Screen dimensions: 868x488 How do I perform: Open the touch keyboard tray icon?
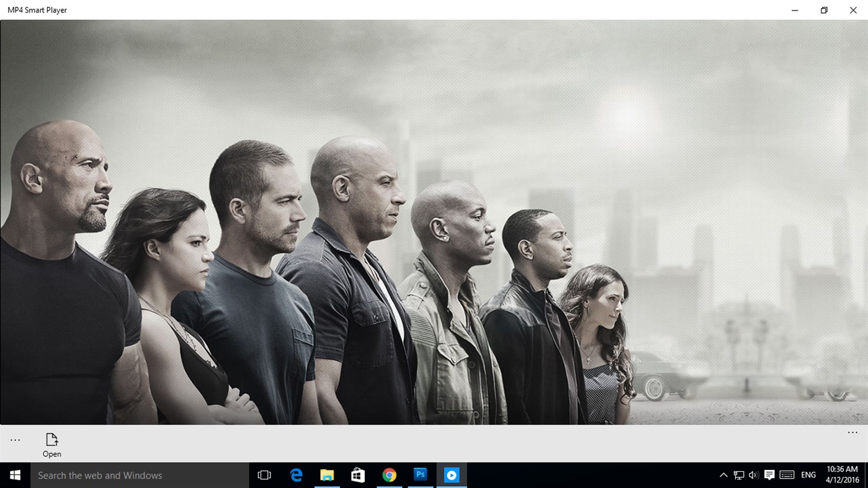tap(787, 475)
